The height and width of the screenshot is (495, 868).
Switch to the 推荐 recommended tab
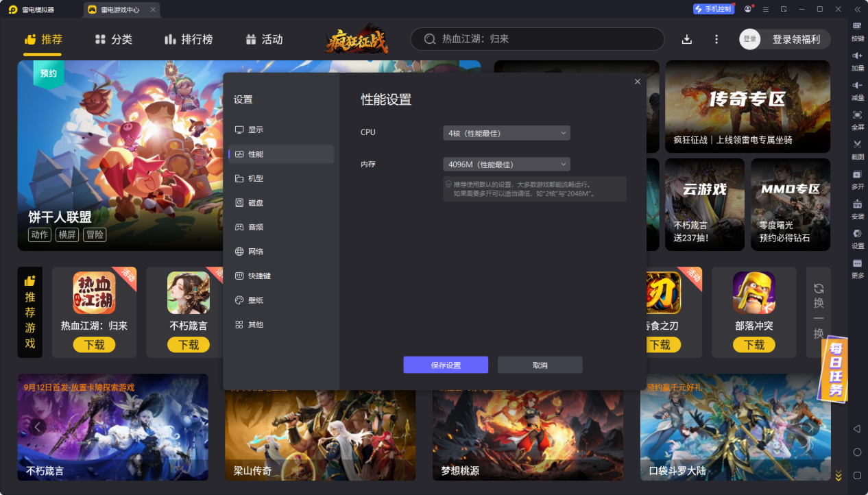coord(43,40)
